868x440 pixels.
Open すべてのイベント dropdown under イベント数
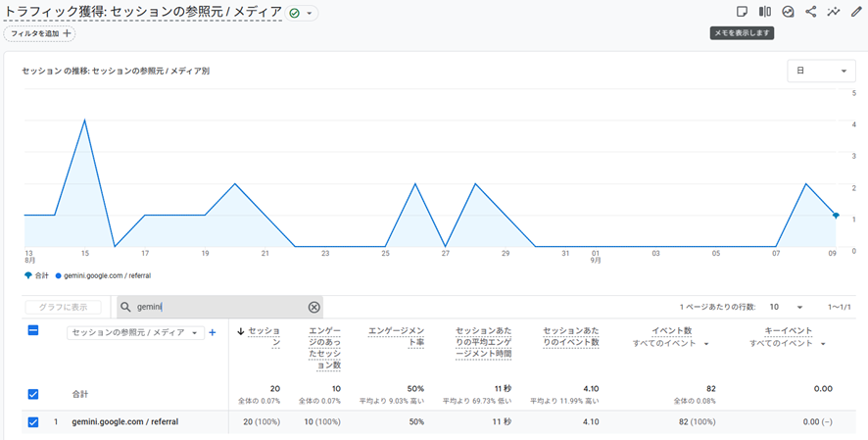click(671, 344)
